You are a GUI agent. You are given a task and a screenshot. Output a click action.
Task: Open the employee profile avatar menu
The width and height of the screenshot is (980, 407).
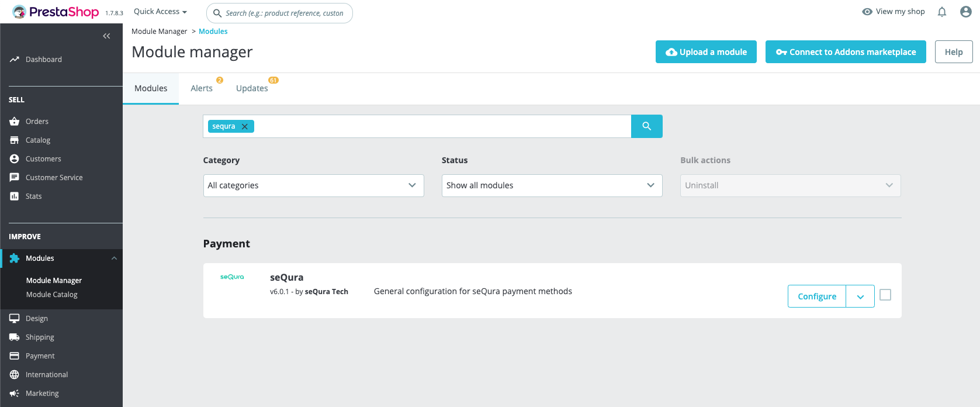[x=966, y=12]
